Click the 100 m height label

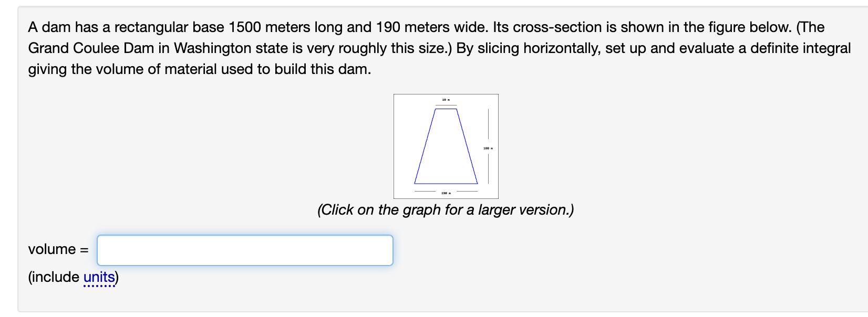point(488,149)
